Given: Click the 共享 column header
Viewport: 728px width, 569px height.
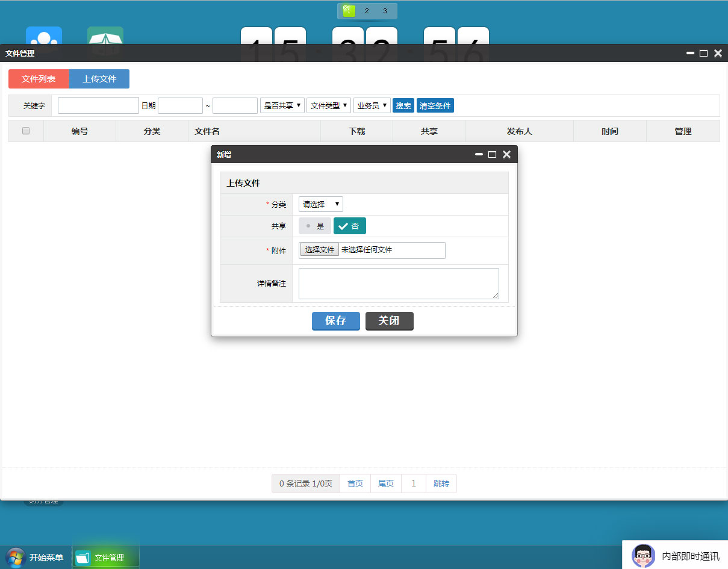Looking at the screenshot, I should click(x=429, y=131).
